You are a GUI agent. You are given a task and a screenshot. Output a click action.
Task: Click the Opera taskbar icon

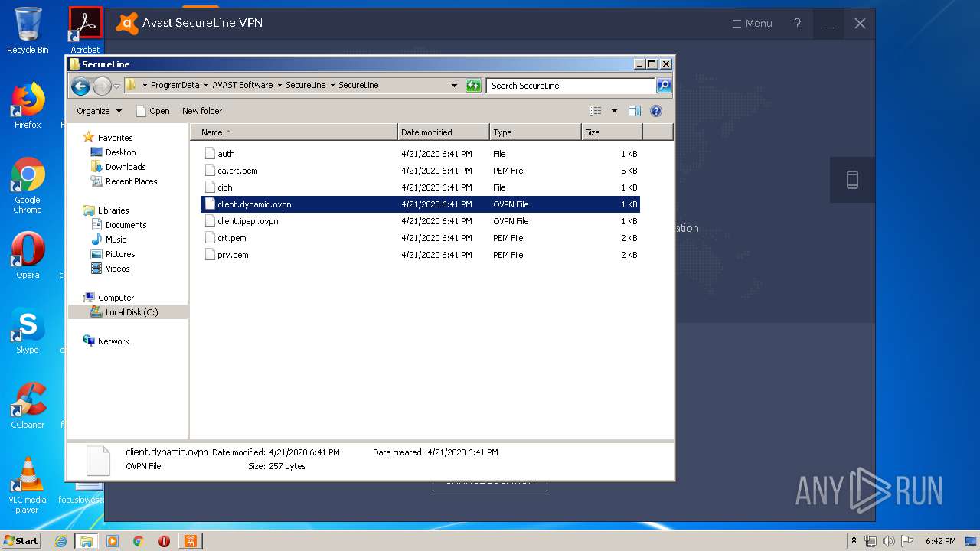pyautogui.click(x=164, y=541)
